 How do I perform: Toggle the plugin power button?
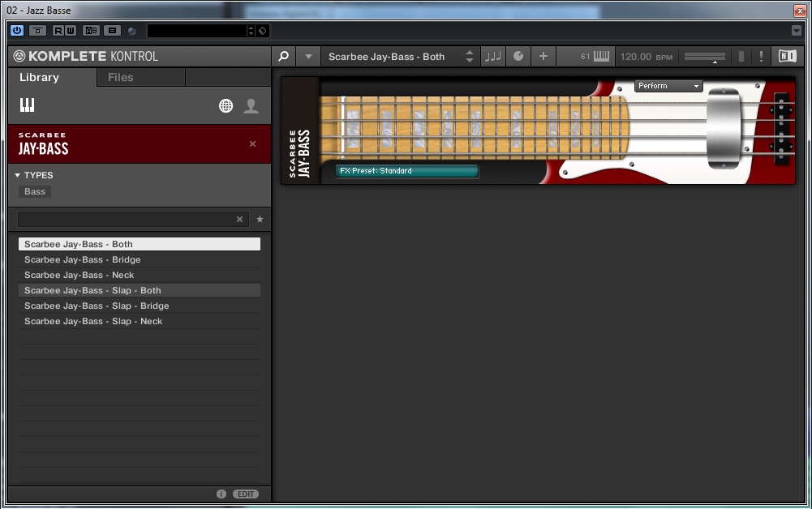pos(17,31)
